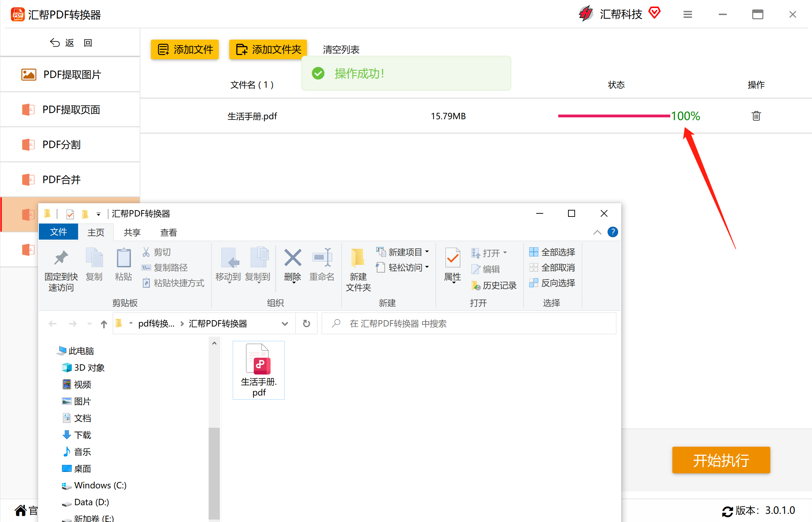812x522 pixels.
Task: Click the search field in 汇帮PDF转换器 folder
Action: [469, 324]
